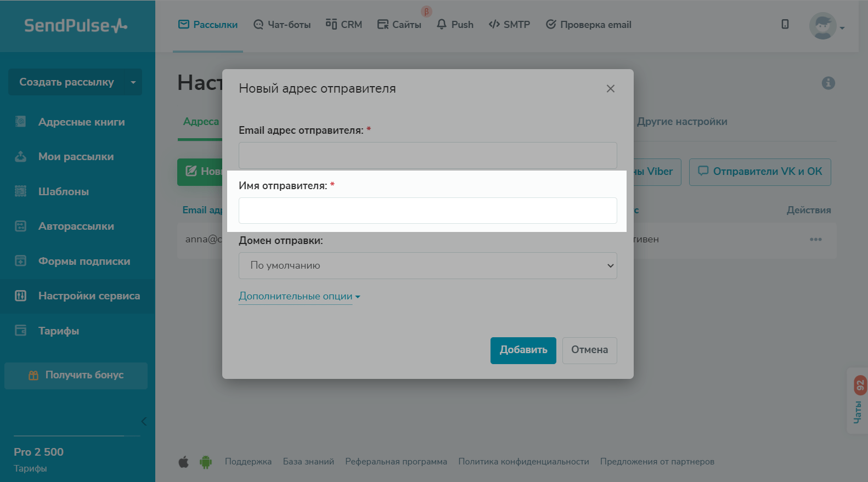The image size is (868, 482).
Task: Open the row actions three-dots menu
Action: pos(815,240)
